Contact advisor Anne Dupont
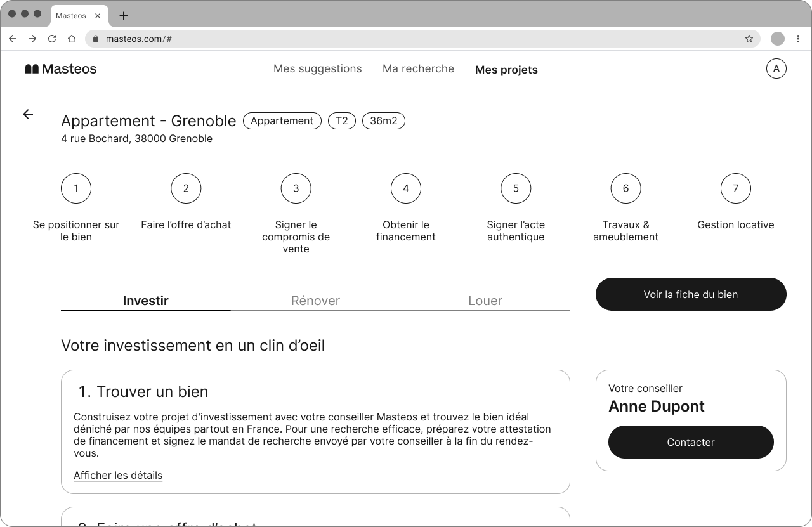812x527 pixels. pyautogui.click(x=691, y=442)
